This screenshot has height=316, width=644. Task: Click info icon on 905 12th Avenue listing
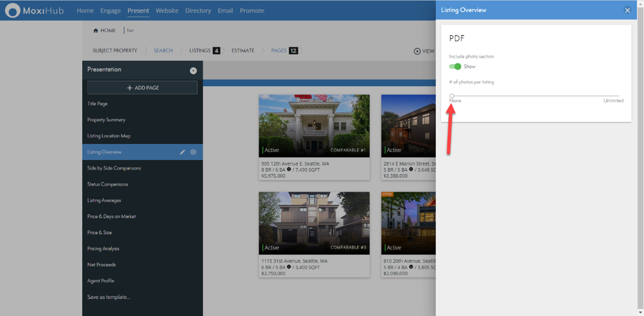pos(289,170)
